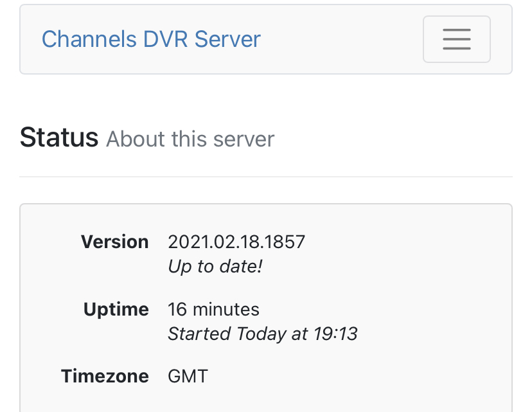Image resolution: width=532 pixels, height=412 pixels.
Task: Click version number 2021.02.18.1857
Action: [x=236, y=242]
